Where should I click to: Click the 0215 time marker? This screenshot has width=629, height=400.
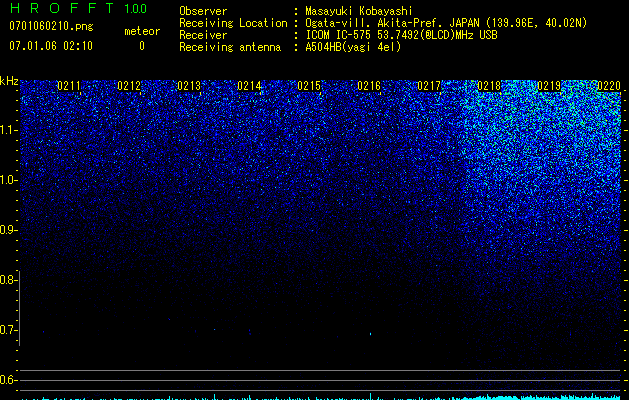coord(309,86)
